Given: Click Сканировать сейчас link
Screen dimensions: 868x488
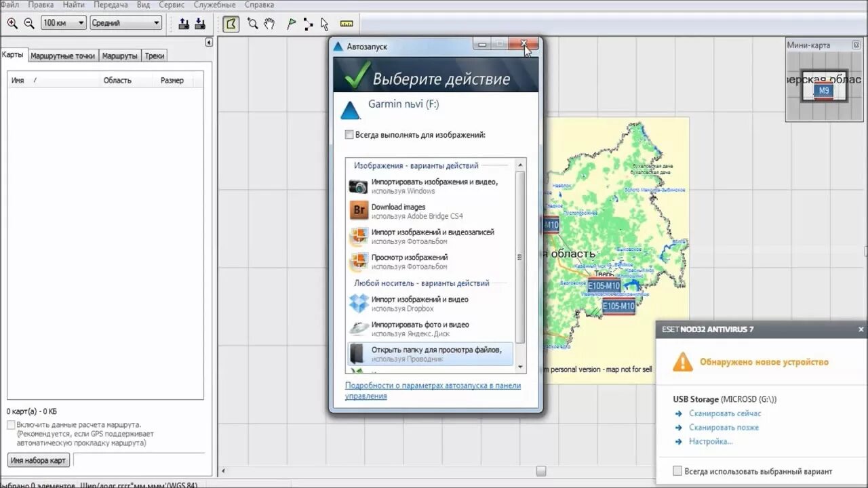Looking at the screenshot, I should (725, 413).
